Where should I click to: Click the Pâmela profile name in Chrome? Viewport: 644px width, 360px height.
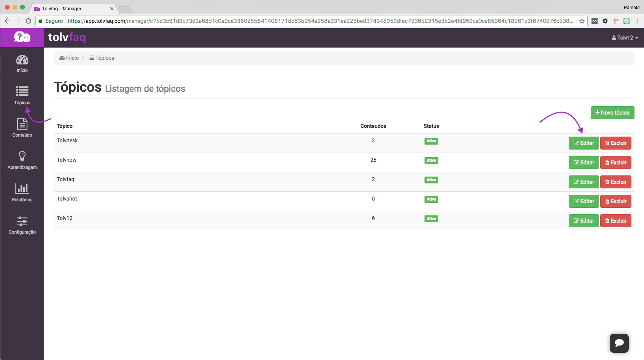point(631,8)
